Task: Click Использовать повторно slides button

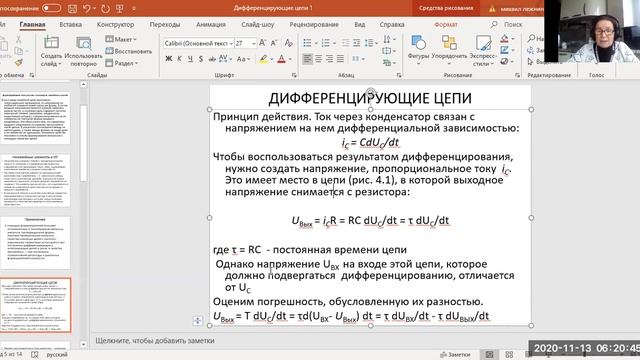Action: click(83, 51)
